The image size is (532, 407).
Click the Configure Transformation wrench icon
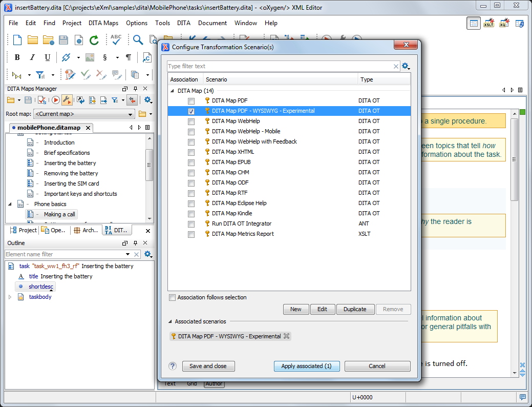pos(67,100)
